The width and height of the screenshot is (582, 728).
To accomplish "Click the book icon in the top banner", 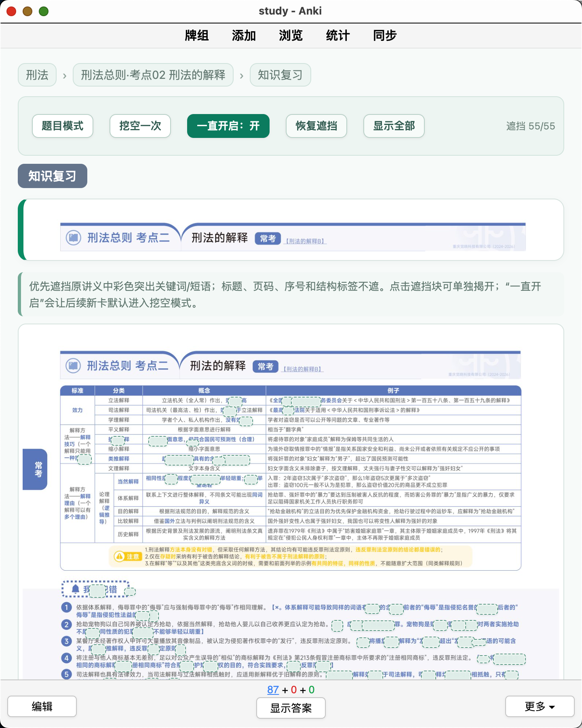I will coord(74,237).
